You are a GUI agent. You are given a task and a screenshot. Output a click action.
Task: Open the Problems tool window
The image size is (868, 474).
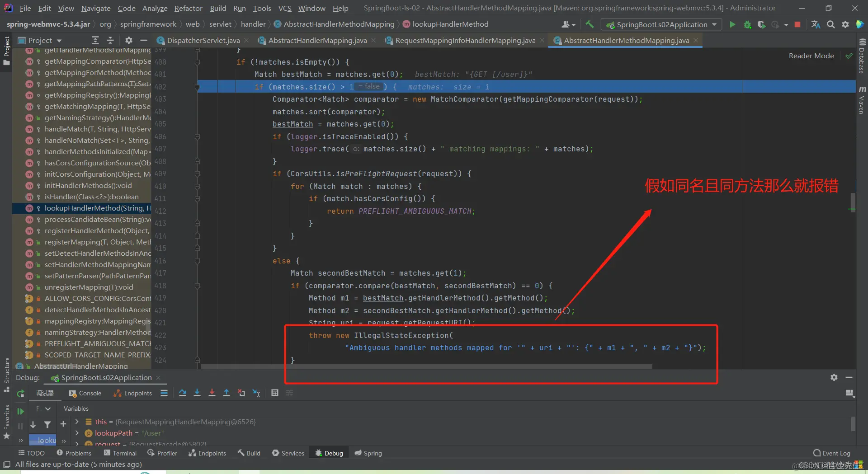(74, 453)
